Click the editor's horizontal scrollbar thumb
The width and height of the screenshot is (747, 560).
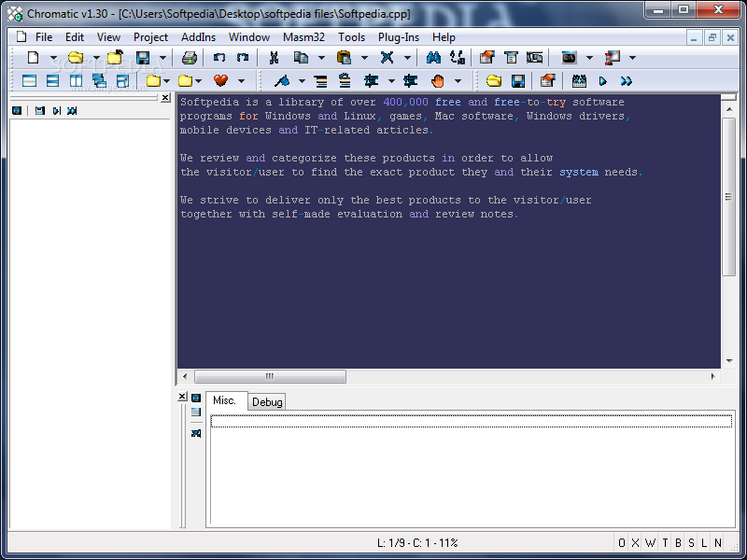point(270,376)
